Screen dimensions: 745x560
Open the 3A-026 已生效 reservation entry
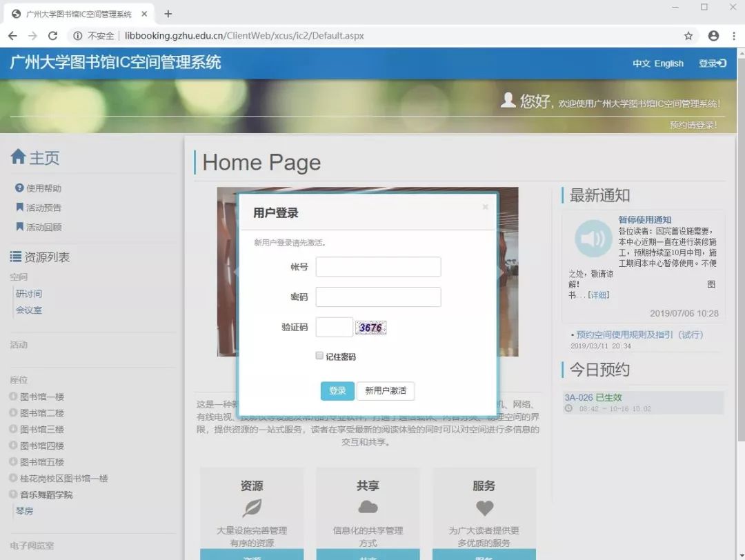pos(643,402)
